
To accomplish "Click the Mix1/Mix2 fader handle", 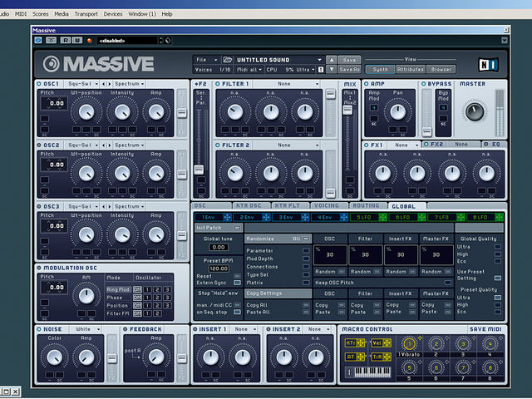I will pyautogui.click(x=347, y=110).
